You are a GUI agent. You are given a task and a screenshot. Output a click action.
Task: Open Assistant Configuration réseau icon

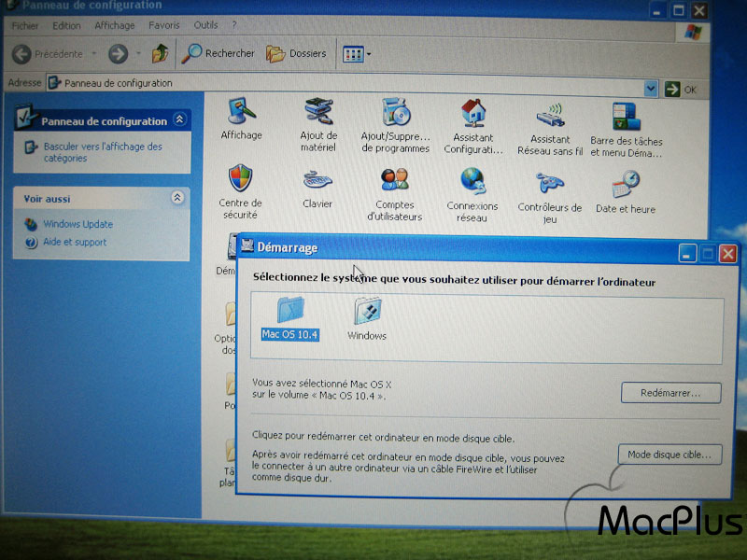(473, 126)
